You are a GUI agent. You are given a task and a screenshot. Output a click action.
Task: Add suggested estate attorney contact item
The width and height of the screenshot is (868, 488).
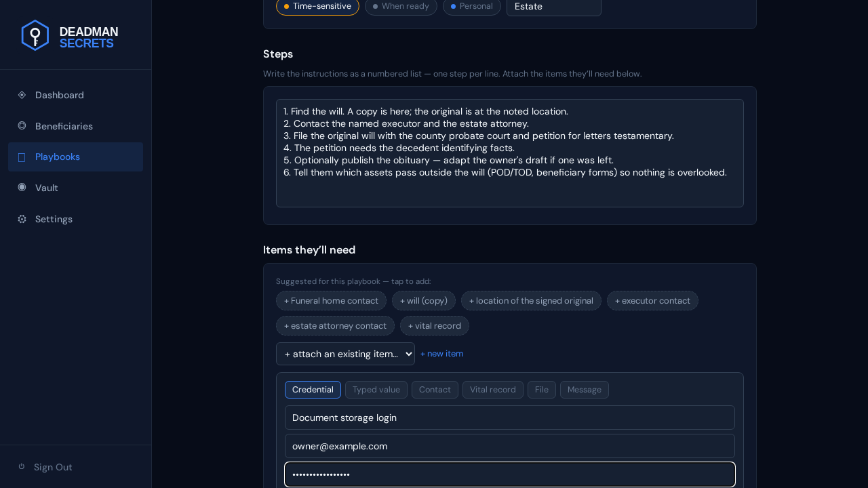[x=335, y=326]
